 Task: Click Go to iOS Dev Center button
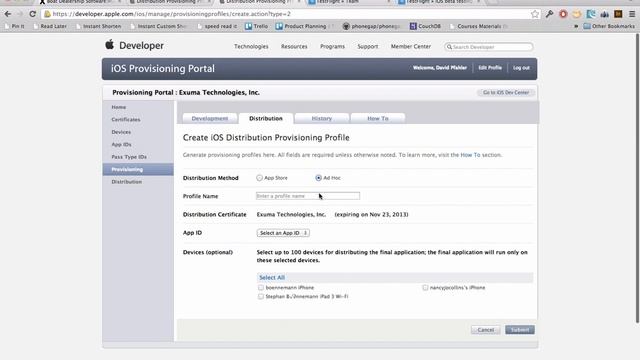click(506, 93)
